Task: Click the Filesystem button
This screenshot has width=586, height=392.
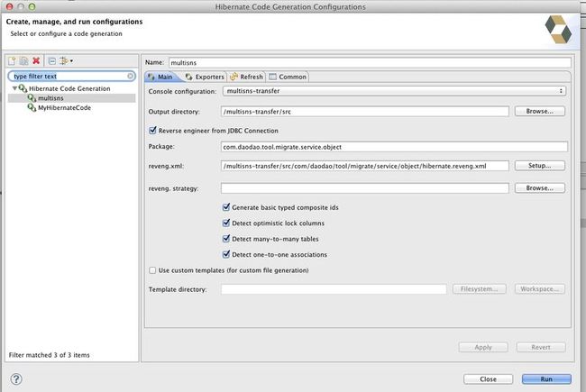Action: pos(479,289)
